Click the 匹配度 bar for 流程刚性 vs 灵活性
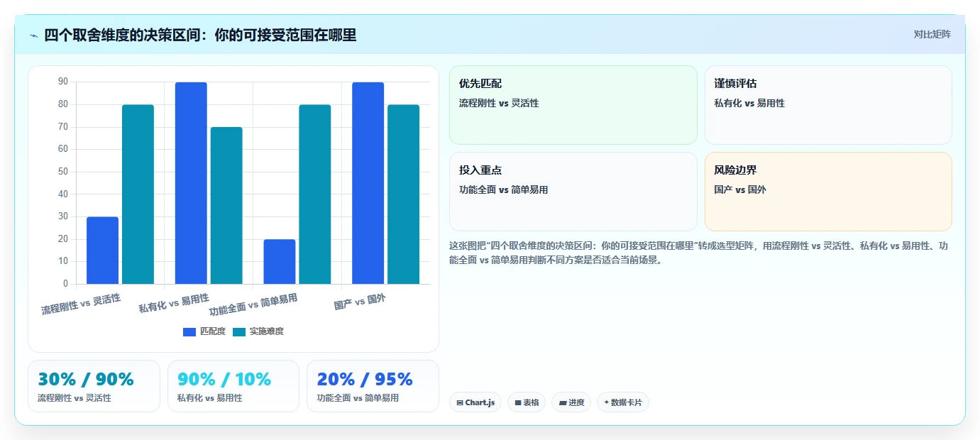This screenshot has width=980, height=440. point(102,251)
